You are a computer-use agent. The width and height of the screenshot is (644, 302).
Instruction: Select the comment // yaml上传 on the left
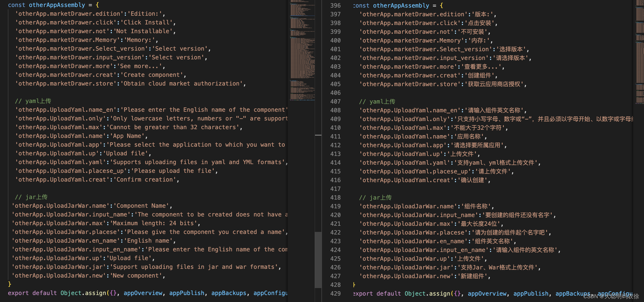(33, 101)
